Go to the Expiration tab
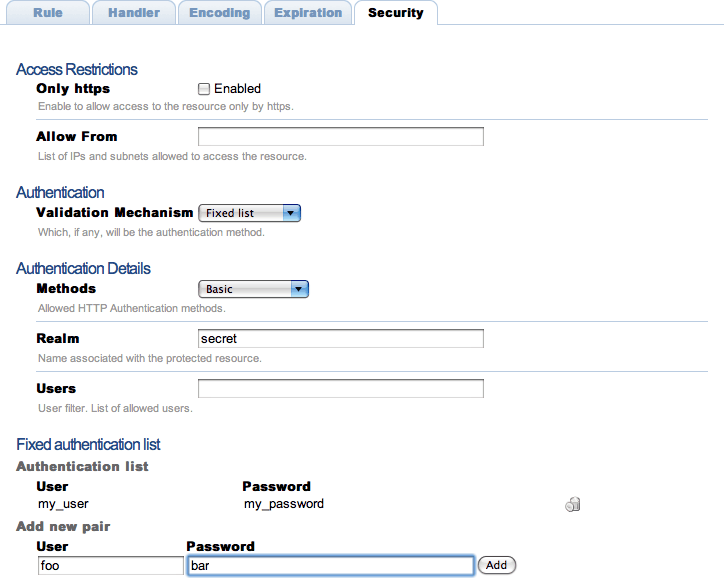The height and width of the screenshot is (578, 724). click(x=308, y=13)
